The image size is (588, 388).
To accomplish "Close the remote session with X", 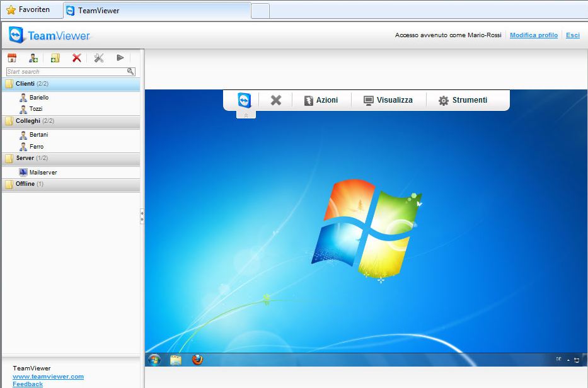I will click(276, 100).
